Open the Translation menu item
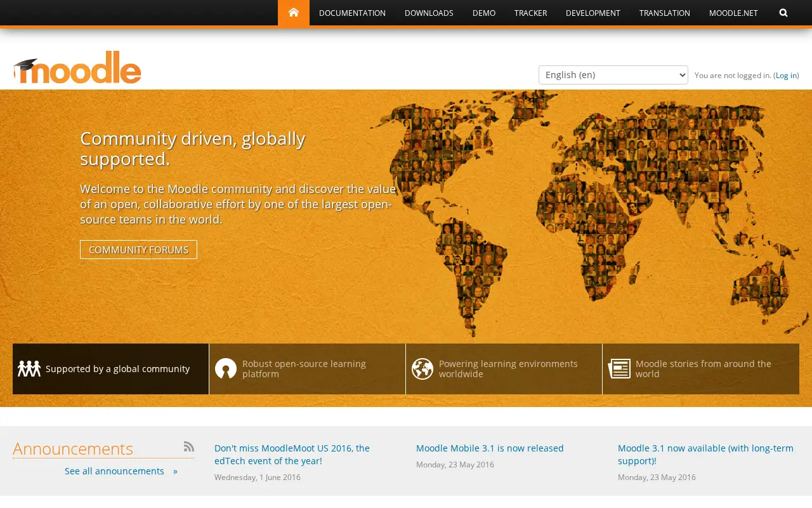The width and height of the screenshot is (812, 508). [x=665, y=13]
